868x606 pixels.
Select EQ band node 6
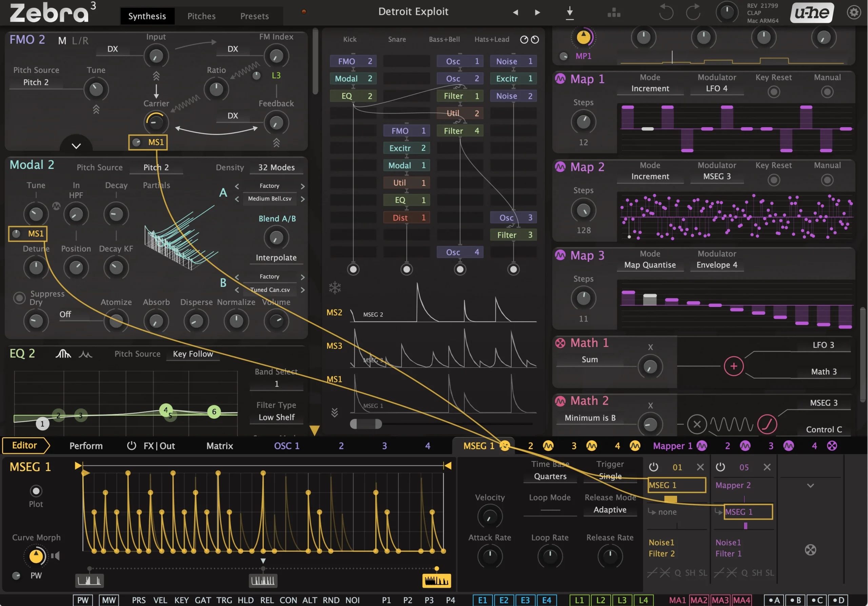pyautogui.click(x=214, y=411)
